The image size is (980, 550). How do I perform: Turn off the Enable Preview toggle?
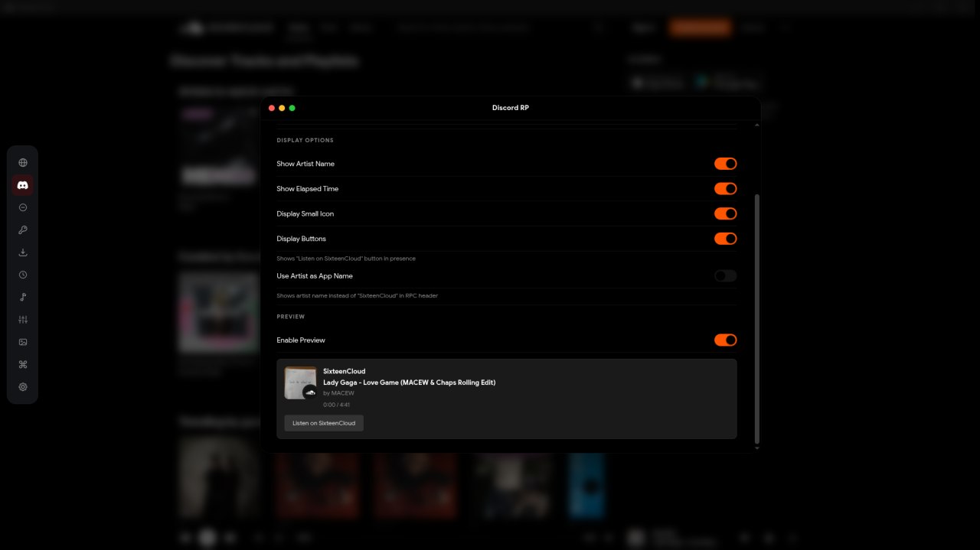pyautogui.click(x=725, y=340)
